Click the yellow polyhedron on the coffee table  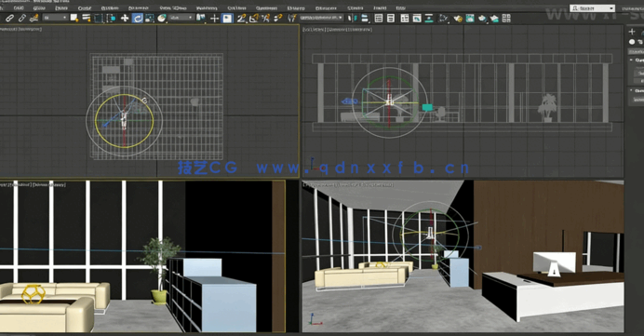(x=33, y=294)
